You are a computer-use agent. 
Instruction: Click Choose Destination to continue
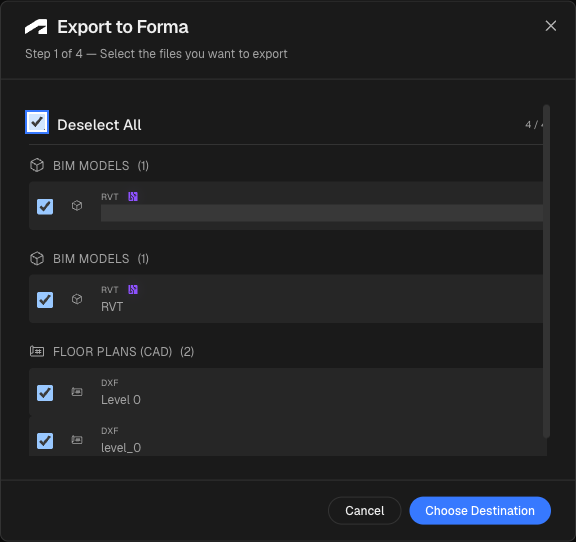[480, 511]
